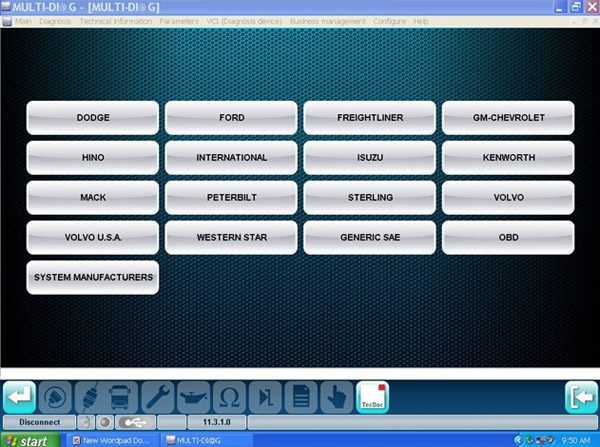Click the Disconnect button in status bar

point(39,422)
